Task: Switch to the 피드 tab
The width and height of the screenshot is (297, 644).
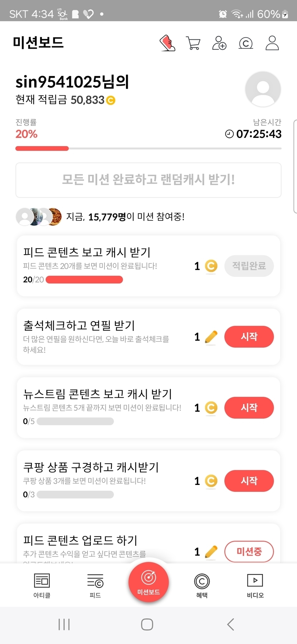Action: [95, 585]
